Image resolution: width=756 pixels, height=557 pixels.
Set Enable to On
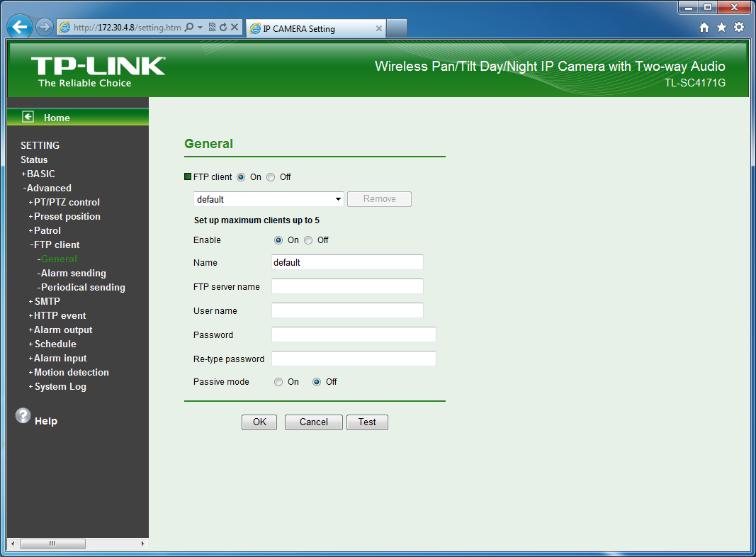[x=278, y=240]
